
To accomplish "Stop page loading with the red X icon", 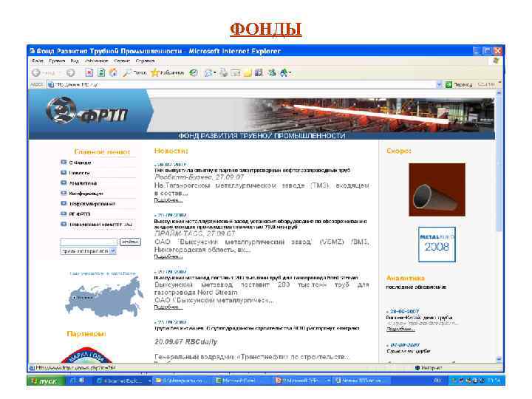I will coord(89,72).
